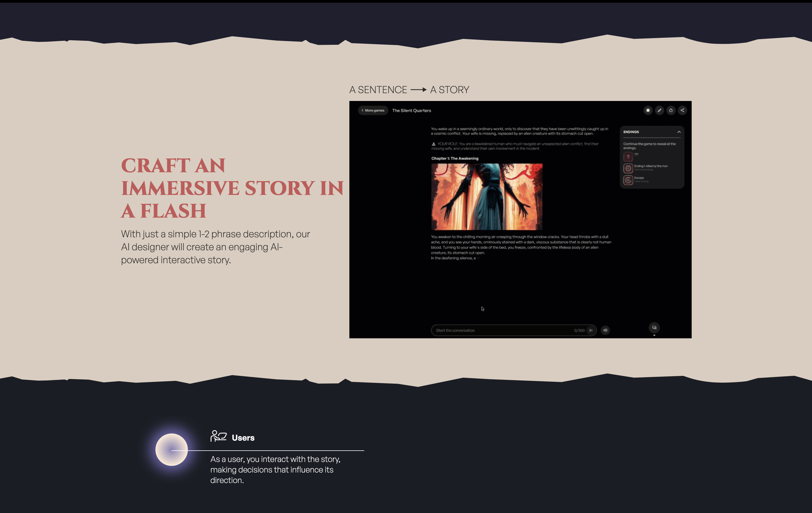Click the locked ??? ending icon

point(628,157)
